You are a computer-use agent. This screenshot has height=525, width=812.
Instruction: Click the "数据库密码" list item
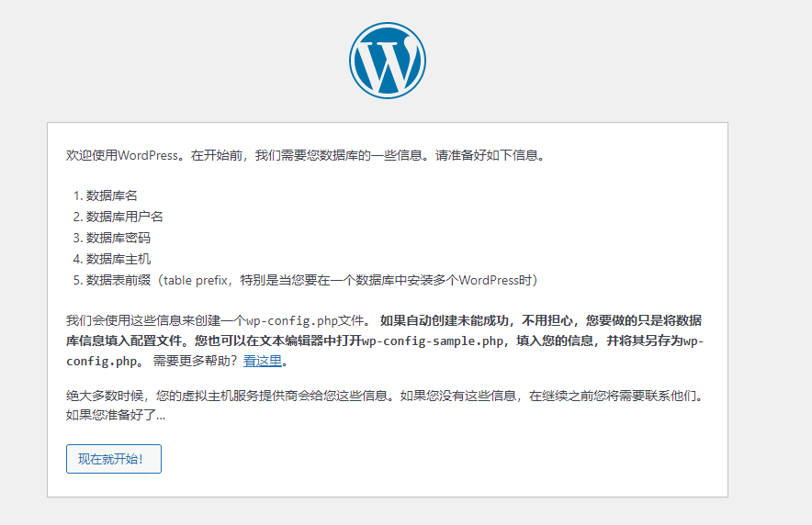[118, 238]
